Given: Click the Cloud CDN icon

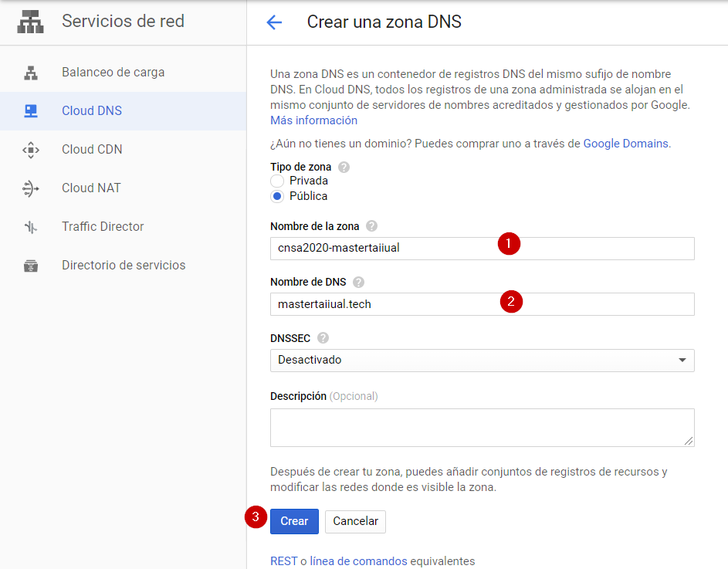Looking at the screenshot, I should [30, 149].
